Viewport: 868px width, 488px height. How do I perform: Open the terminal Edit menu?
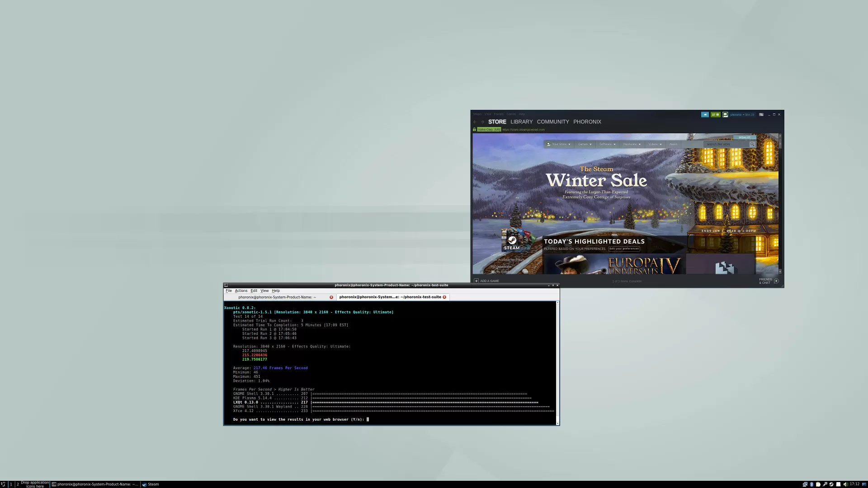[x=254, y=291]
